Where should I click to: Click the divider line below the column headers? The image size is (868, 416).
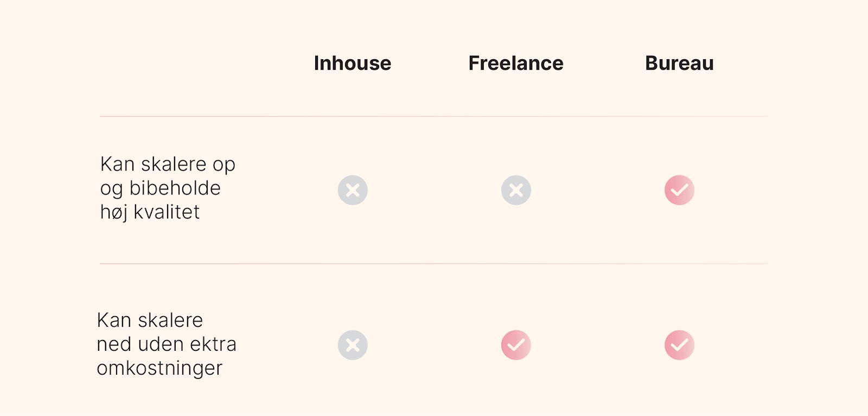click(434, 116)
